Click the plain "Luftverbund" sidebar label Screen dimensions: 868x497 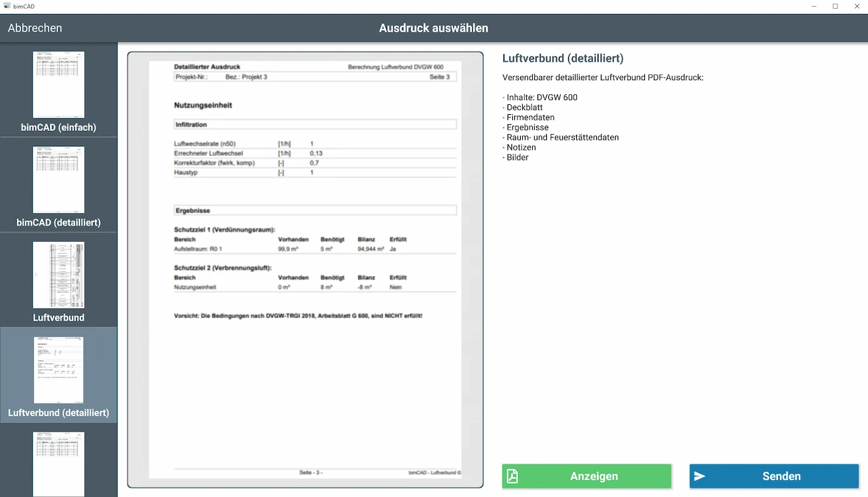pos(59,318)
